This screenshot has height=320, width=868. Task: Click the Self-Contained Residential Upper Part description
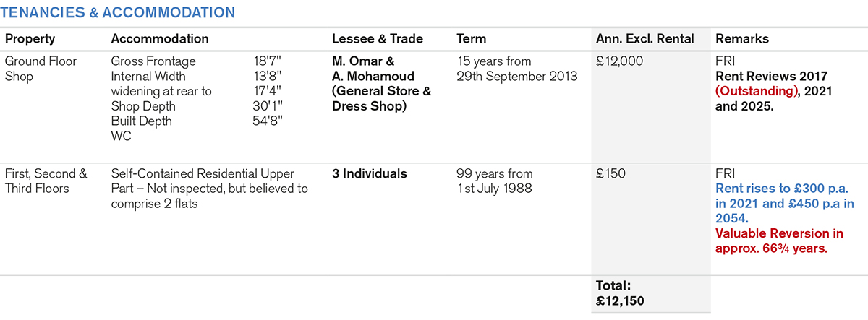click(x=209, y=189)
